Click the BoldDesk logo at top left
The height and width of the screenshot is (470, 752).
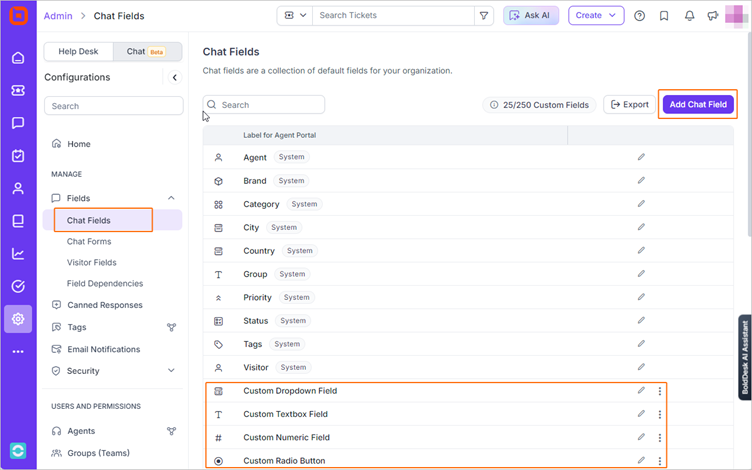[x=18, y=15]
